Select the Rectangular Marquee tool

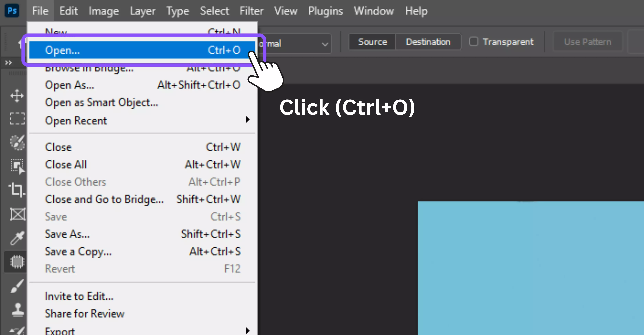17,118
